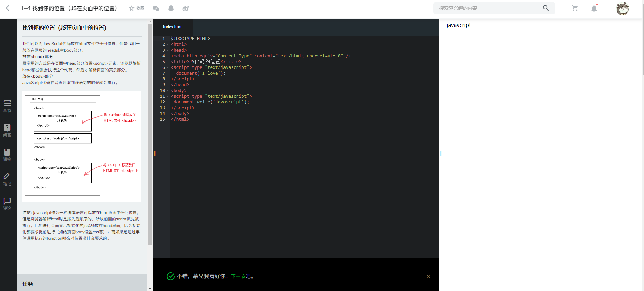Click the 下一节 next lesson link

(238, 276)
